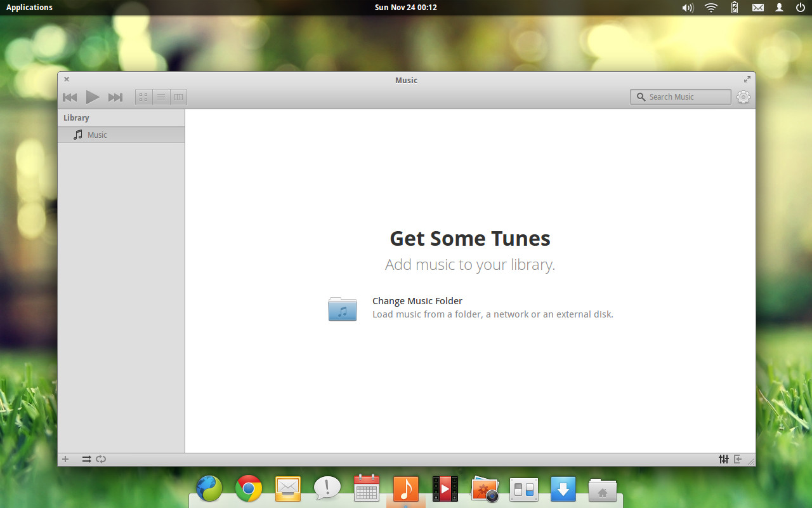Select Music in the Library sidebar
The height and width of the screenshot is (508, 812).
click(121, 135)
